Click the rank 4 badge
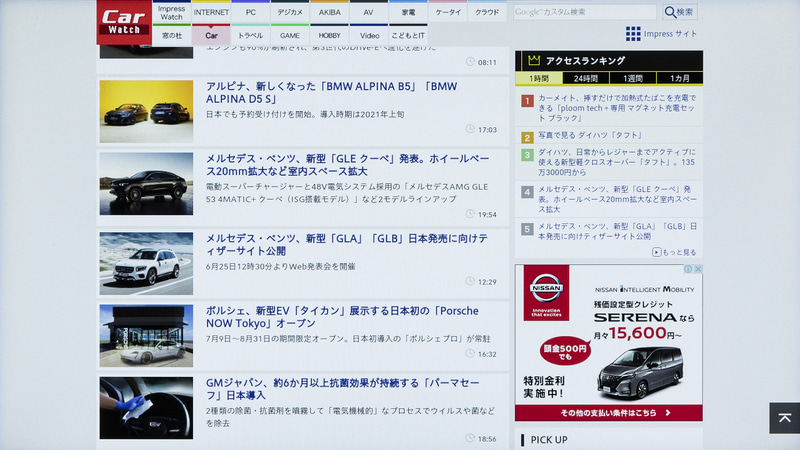The image size is (800, 450). 527,192
